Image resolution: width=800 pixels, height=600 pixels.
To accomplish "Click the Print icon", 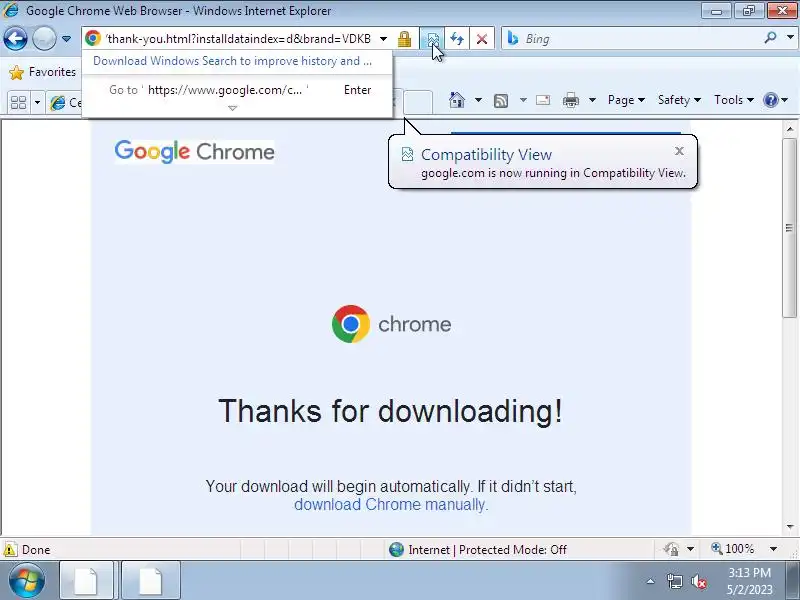I will pyautogui.click(x=570, y=101).
